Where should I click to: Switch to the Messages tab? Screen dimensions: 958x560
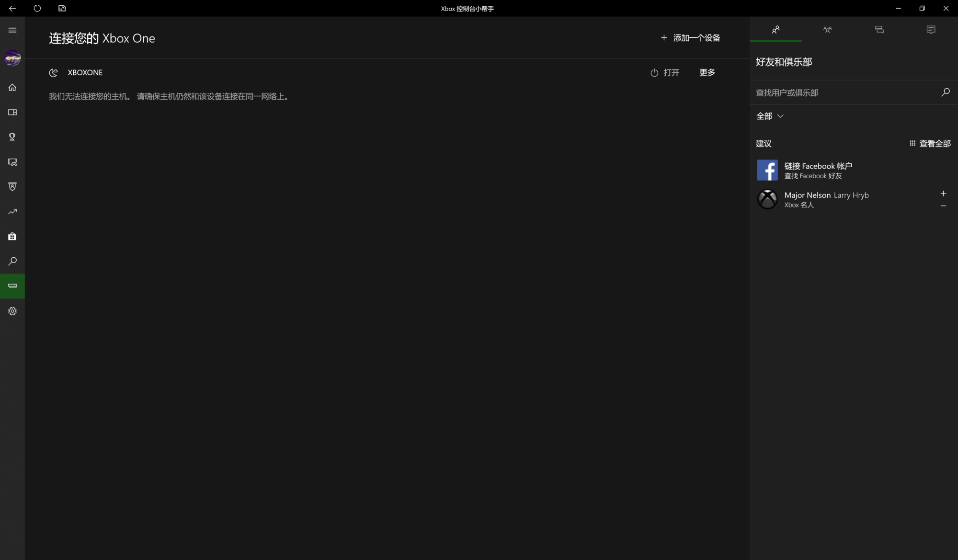879,30
